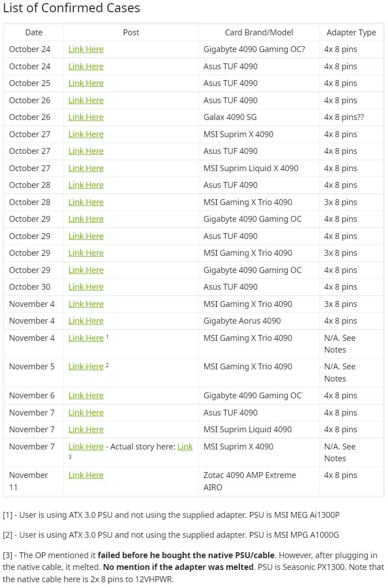The width and height of the screenshot is (388, 588).
Task: Click the Card Brand/Model column header
Action: pyautogui.click(x=259, y=33)
